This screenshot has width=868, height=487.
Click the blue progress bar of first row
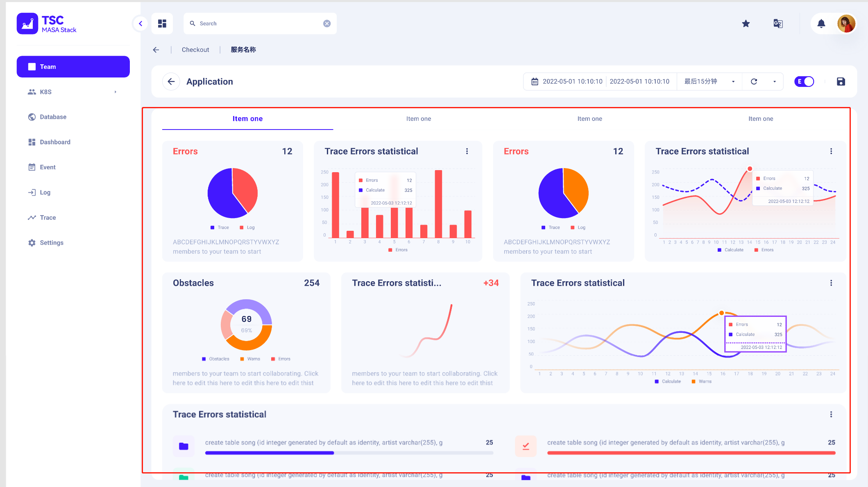[270, 453]
